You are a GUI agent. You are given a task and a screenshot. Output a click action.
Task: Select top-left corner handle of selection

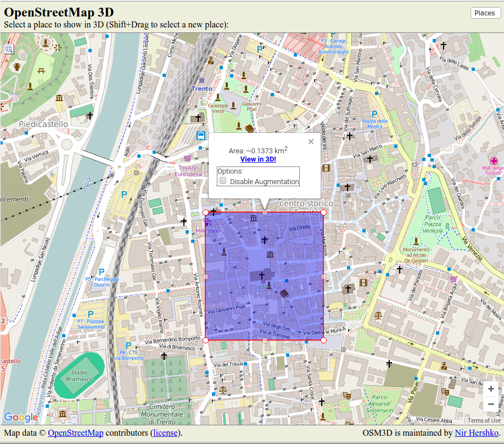point(206,212)
